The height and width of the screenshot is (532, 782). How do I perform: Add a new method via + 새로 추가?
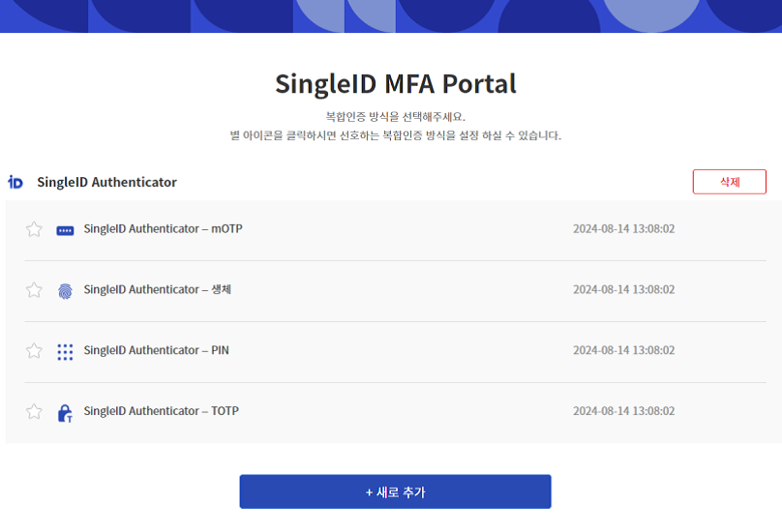tap(395, 491)
